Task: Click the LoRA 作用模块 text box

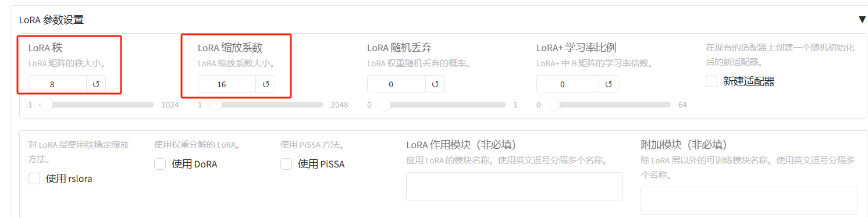Action: (x=514, y=187)
